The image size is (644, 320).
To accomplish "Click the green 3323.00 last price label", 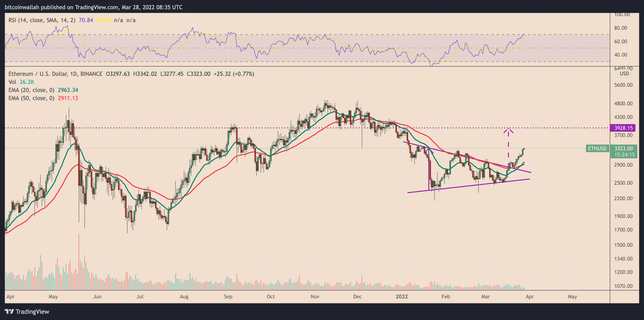I will (x=624, y=149).
